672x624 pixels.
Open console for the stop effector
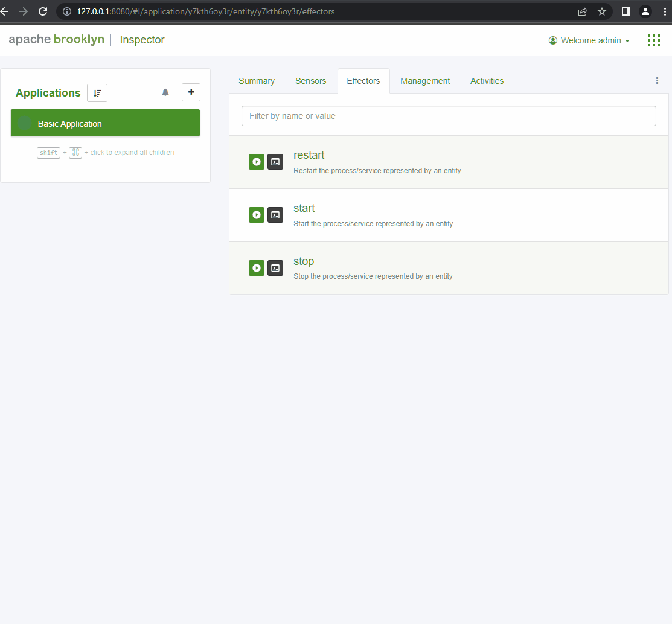[x=275, y=268]
